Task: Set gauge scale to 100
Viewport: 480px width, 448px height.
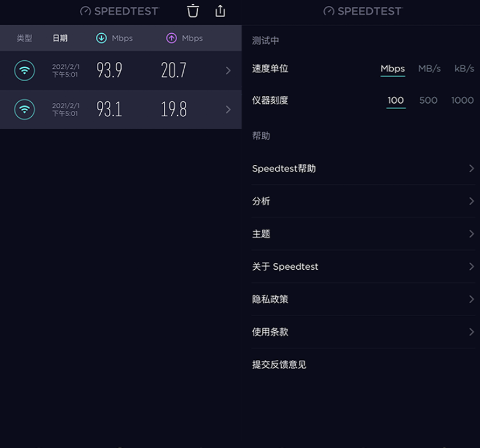Action: [396, 101]
